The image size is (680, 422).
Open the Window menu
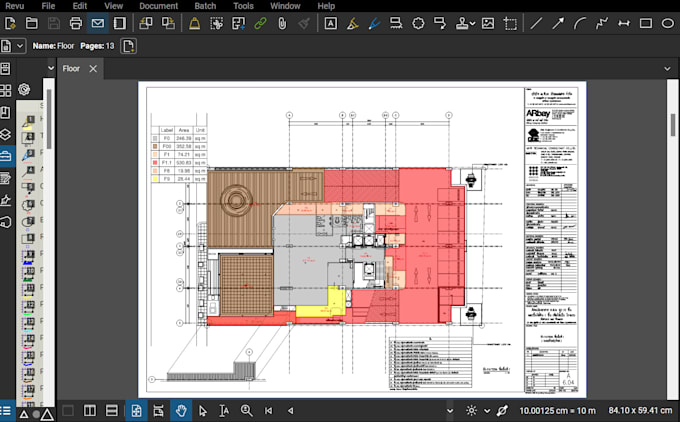point(285,6)
